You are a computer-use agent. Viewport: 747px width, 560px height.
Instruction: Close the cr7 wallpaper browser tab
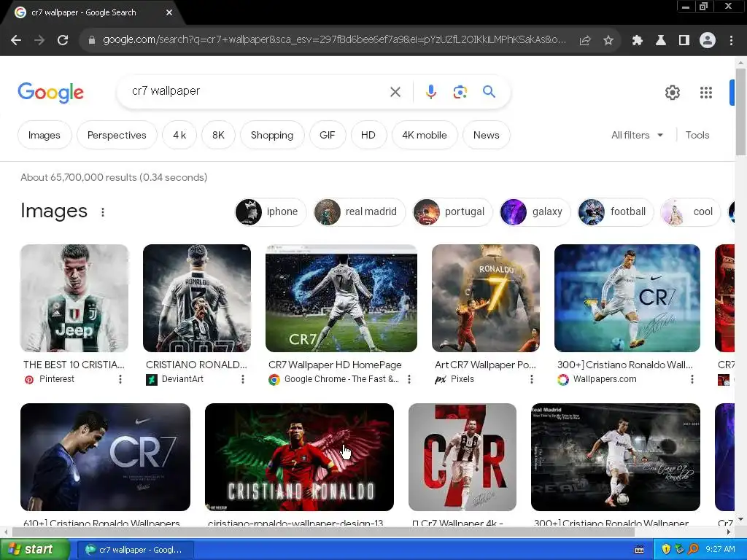(169, 13)
